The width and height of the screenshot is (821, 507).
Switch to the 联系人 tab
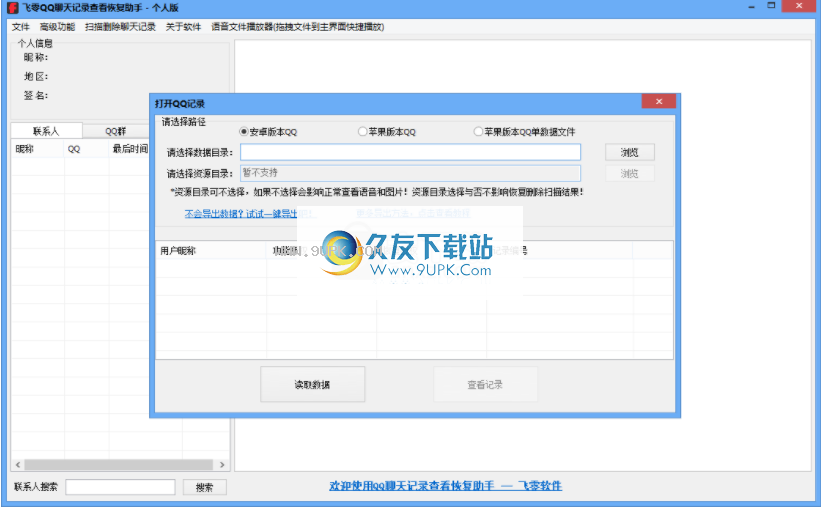[x=46, y=131]
